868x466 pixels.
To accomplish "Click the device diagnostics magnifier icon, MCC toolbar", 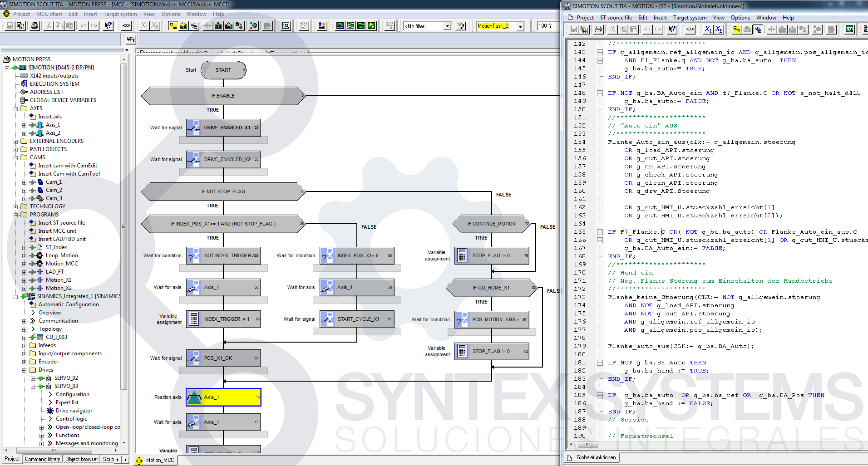I will [x=286, y=26].
